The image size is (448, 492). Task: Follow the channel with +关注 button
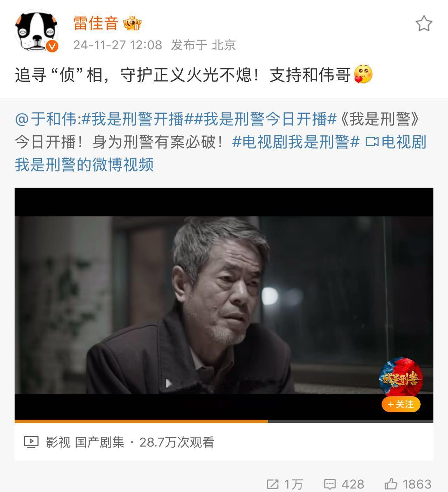(401, 405)
